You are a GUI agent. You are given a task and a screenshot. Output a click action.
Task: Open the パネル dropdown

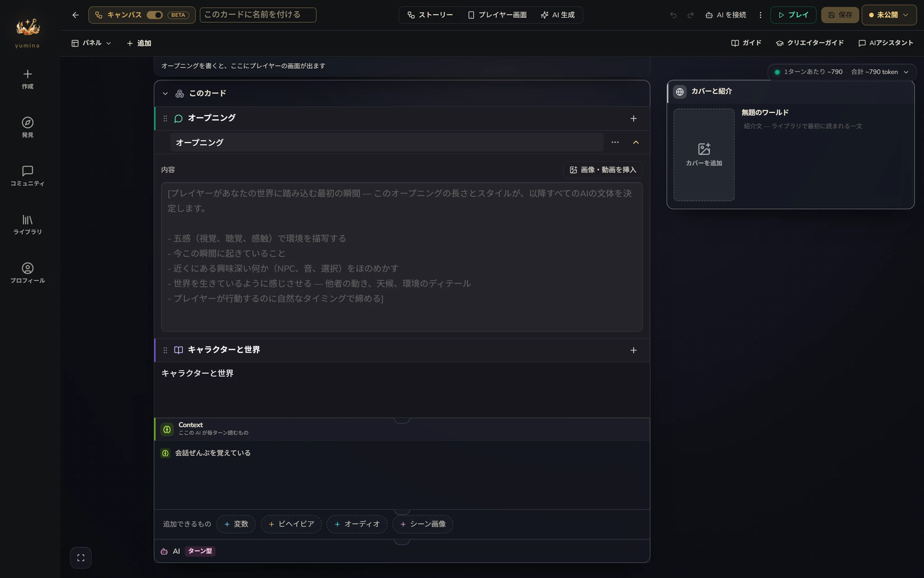pyautogui.click(x=91, y=43)
